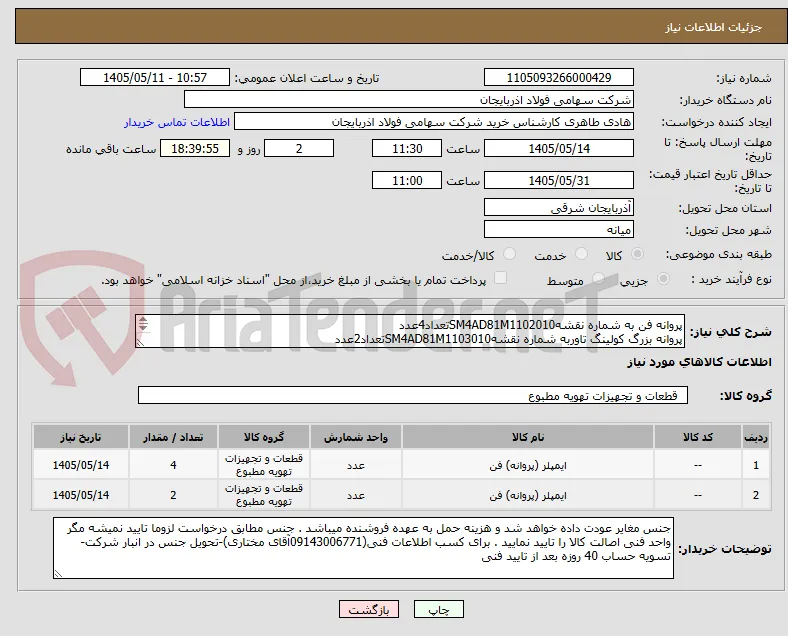
Task: Click the کد کالا column header
Action: point(698,437)
